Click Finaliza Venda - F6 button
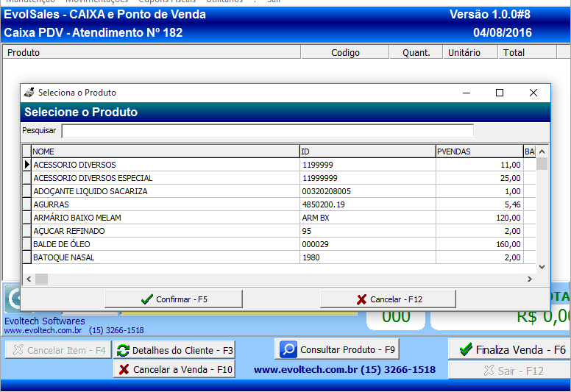The height and width of the screenshot is (392, 571). point(510,350)
